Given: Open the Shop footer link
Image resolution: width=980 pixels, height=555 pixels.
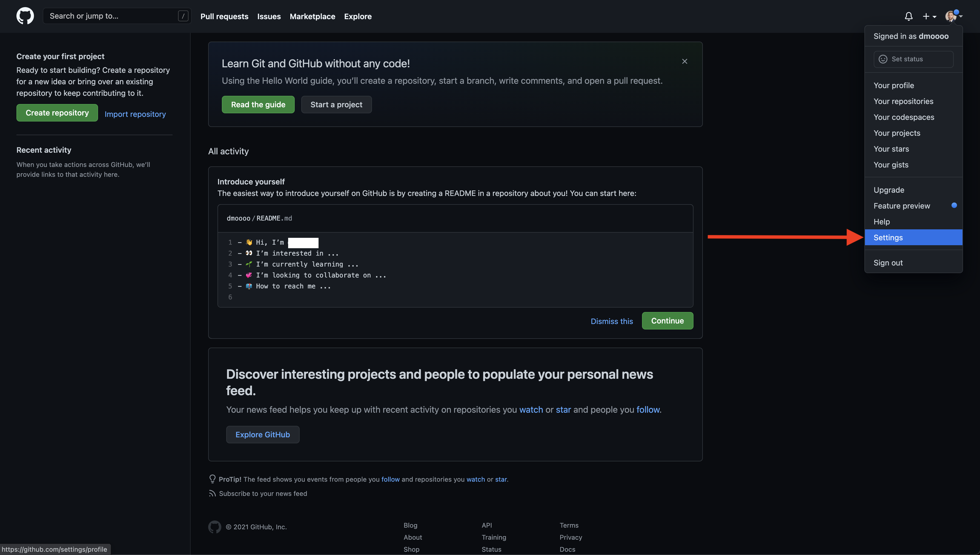Looking at the screenshot, I should (x=411, y=550).
